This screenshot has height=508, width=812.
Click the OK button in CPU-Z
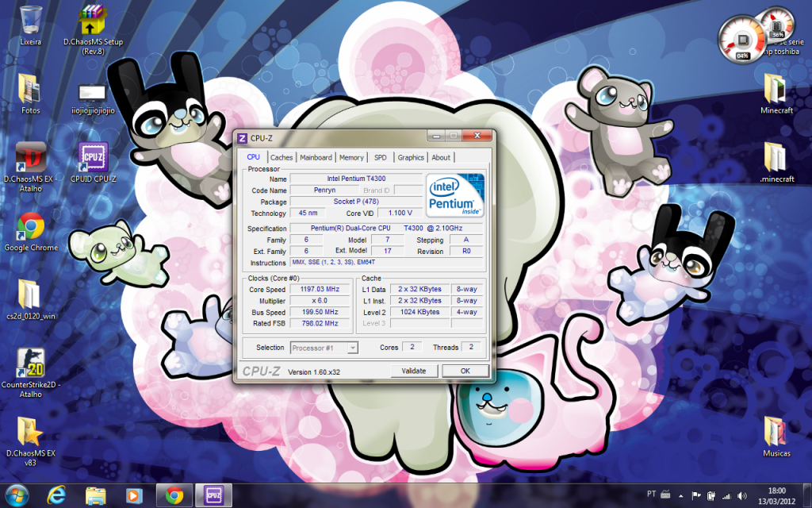(x=465, y=371)
